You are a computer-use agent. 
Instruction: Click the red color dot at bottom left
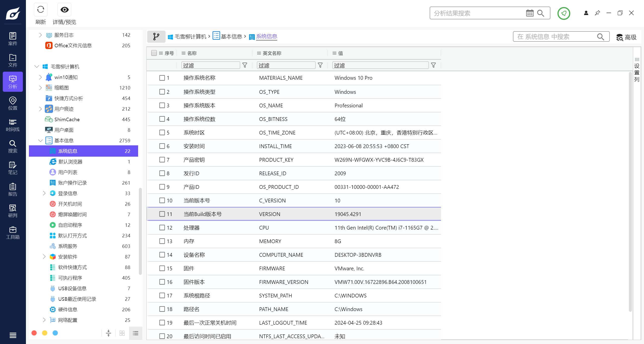point(34,333)
